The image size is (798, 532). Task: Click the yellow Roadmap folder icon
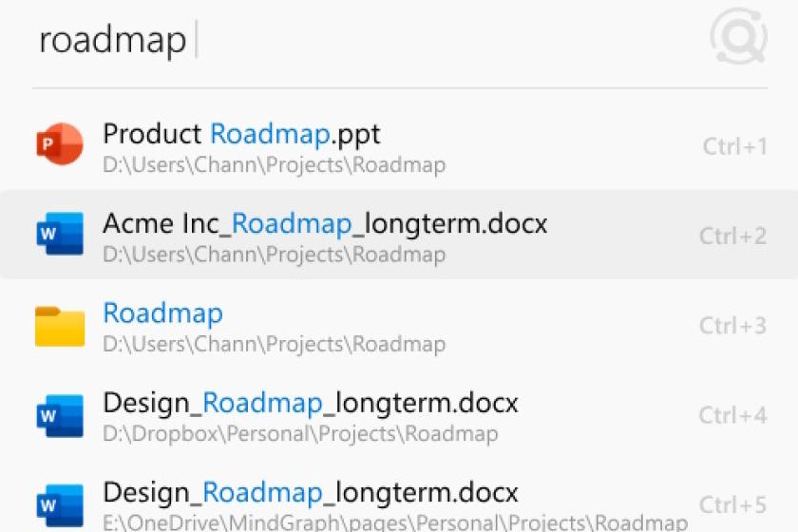click(x=60, y=326)
